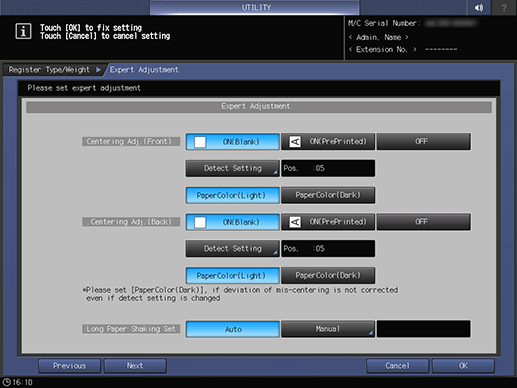Viewport: 517px width, 388px height.
Task: Go back to Register Type/Weight breadcrumb
Action: coord(49,70)
